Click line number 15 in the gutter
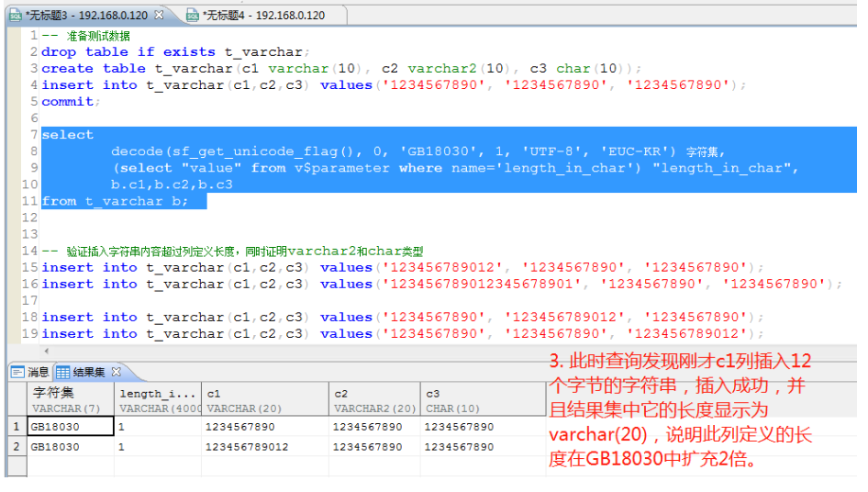 pyautogui.click(x=30, y=267)
